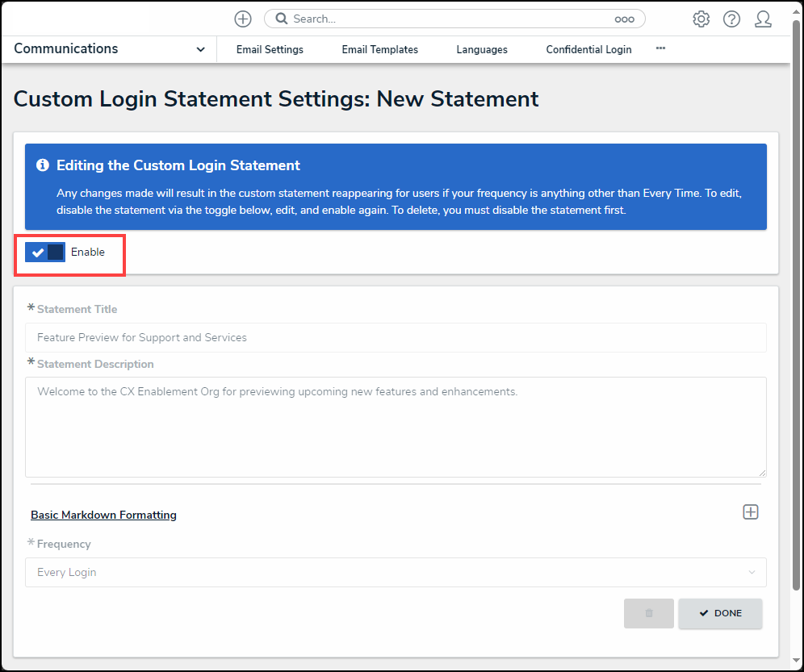This screenshot has height=672, width=804.
Task: Open the Languages tab
Action: tap(482, 50)
